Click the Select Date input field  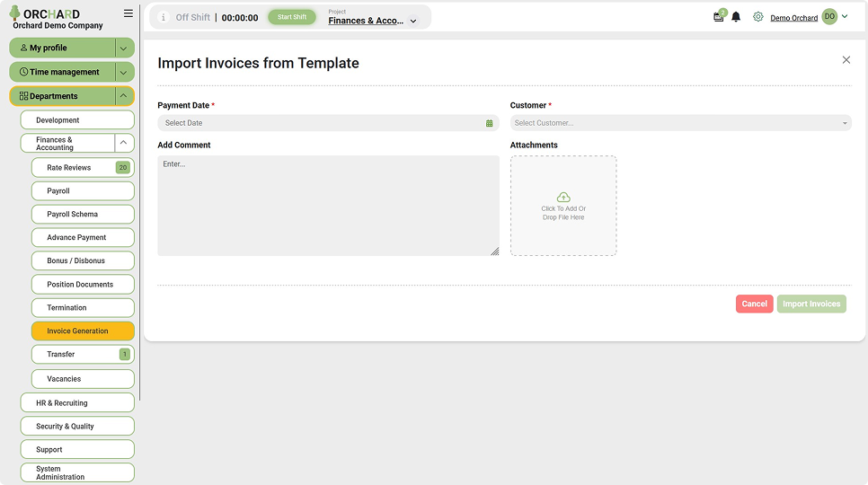coord(328,123)
